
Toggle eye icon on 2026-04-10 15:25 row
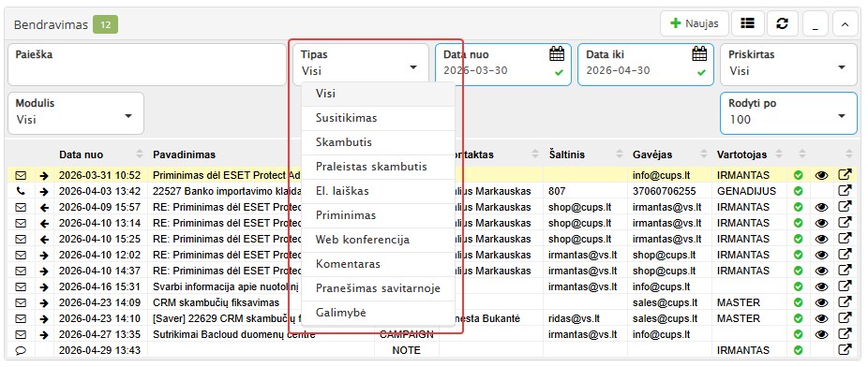coord(821,240)
